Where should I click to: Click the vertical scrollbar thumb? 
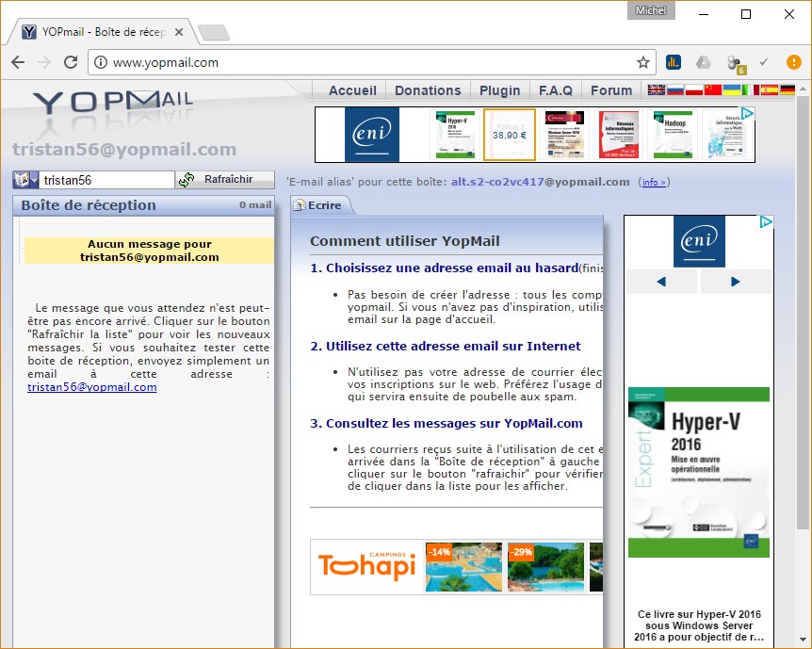pos(803,313)
